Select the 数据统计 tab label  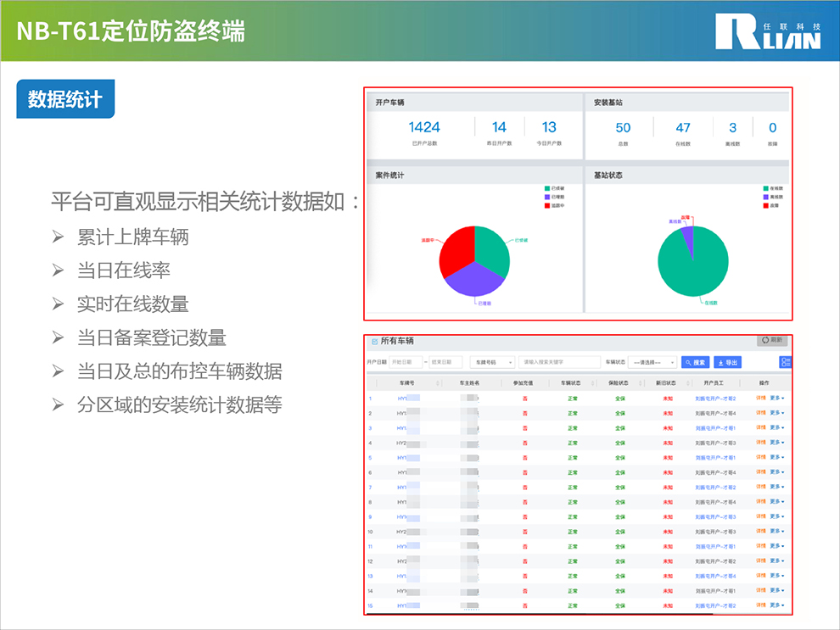pyautogui.click(x=65, y=99)
